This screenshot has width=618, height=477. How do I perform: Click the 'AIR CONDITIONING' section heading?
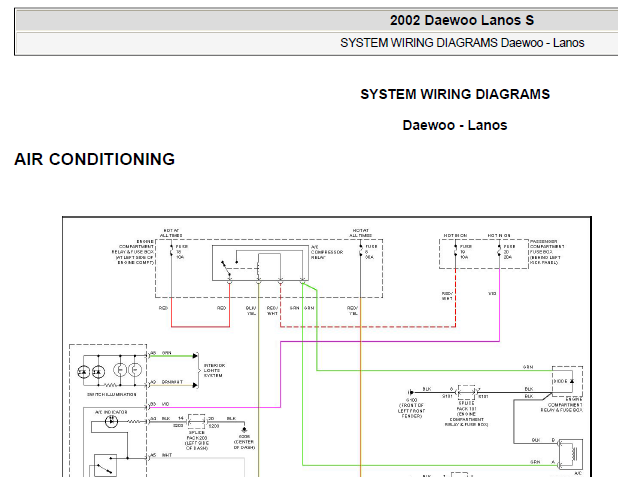pyautogui.click(x=95, y=159)
